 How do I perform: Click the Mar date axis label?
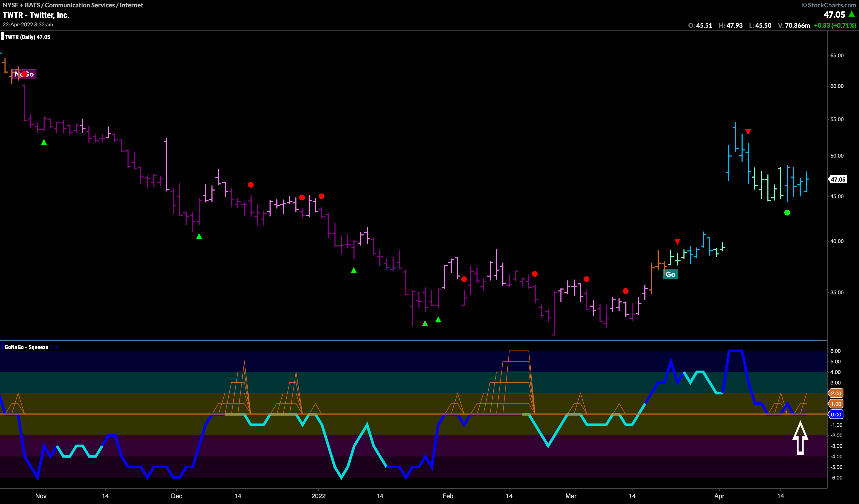(571, 496)
